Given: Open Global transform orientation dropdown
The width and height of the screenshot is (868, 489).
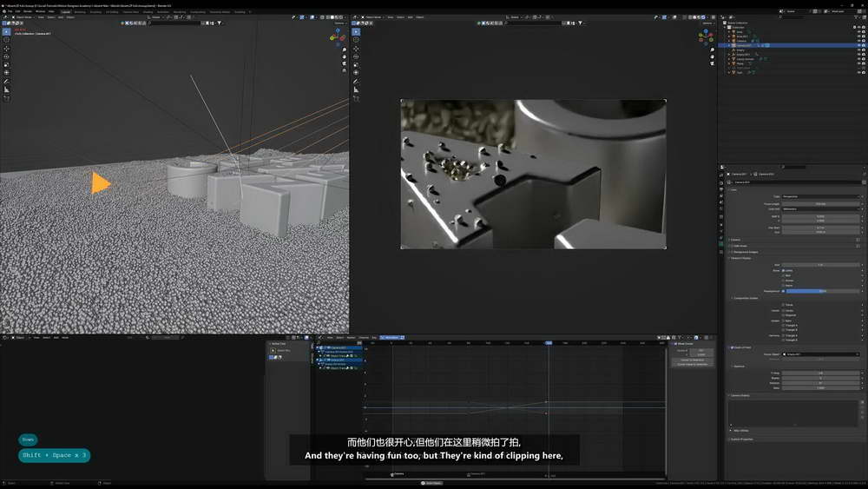Looking at the screenshot, I should (x=156, y=17).
